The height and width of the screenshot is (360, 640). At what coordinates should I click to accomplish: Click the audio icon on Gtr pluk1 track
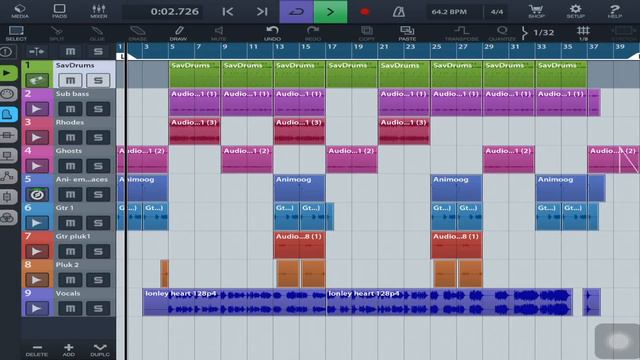pos(37,251)
